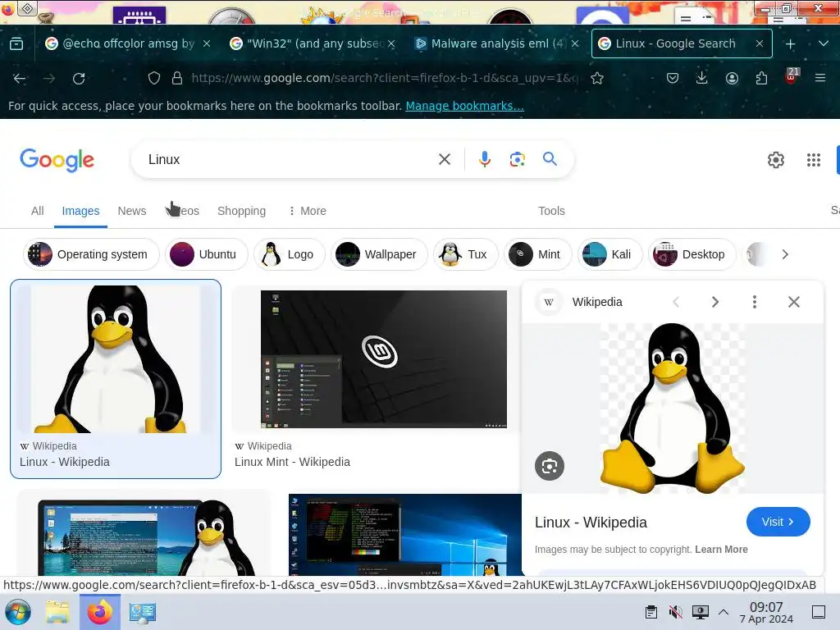Screen dimensions: 840x630
Task: Open File Explorer from the taskbar
Action: point(57,612)
